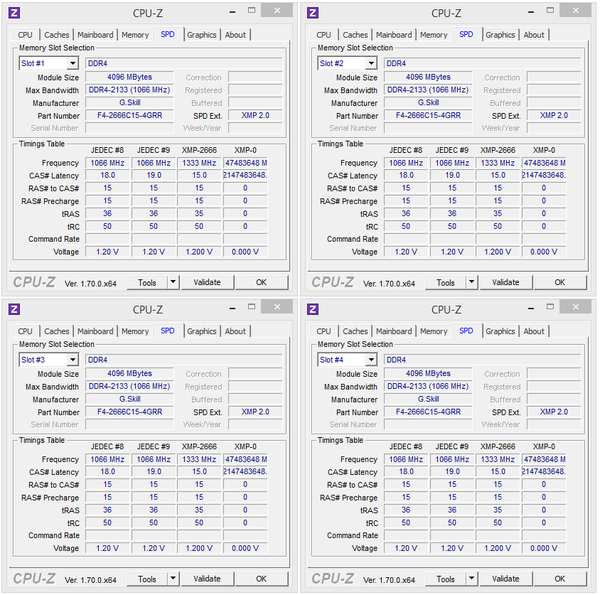Click OK button in Slot #3 window
Screen dimensions: 600x595
tap(261, 579)
